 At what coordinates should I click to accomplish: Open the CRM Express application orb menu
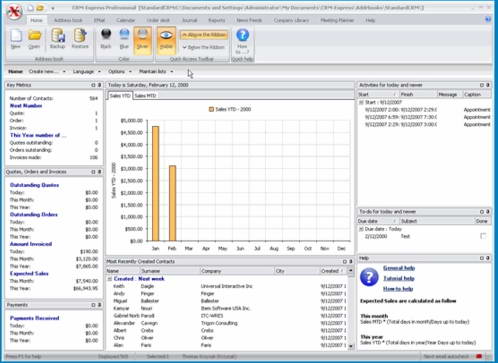[14, 12]
